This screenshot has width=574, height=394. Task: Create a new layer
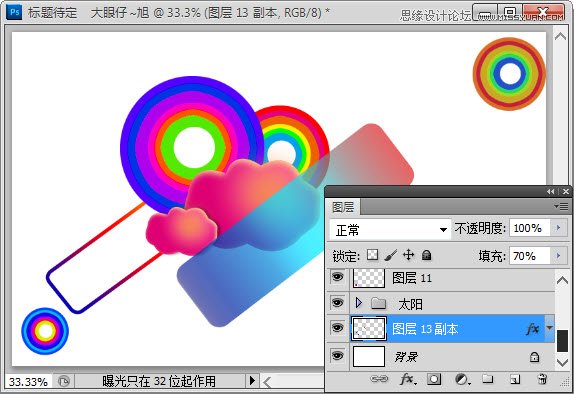[x=515, y=379]
